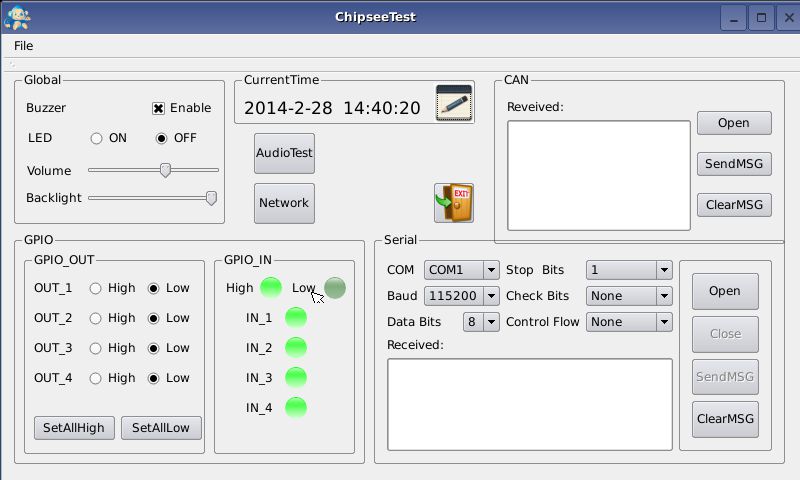The height and width of the screenshot is (480, 800).
Task: Select LED ON radio button
Action: (96, 138)
